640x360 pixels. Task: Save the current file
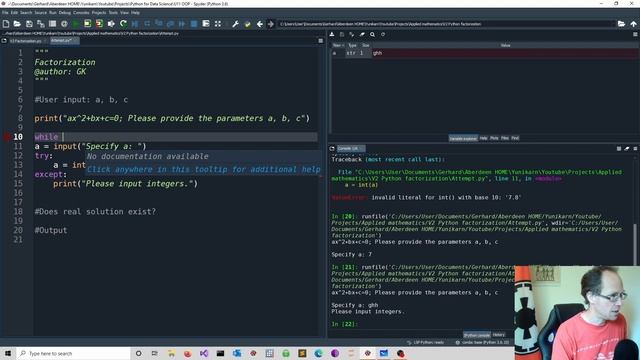click(29, 24)
